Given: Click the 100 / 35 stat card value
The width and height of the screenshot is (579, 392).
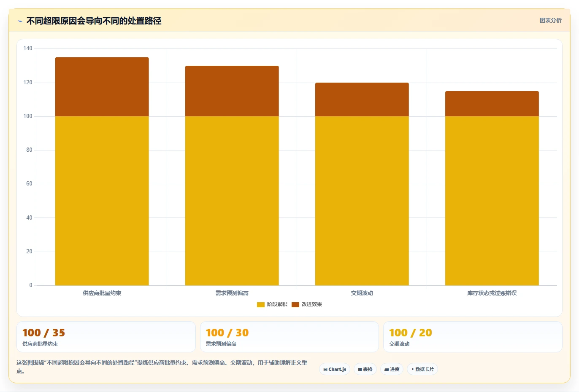Looking at the screenshot, I should click(43, 333).
